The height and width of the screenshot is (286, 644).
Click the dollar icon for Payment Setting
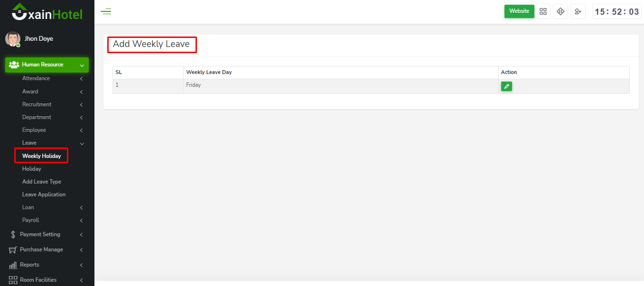coord(13,234)
